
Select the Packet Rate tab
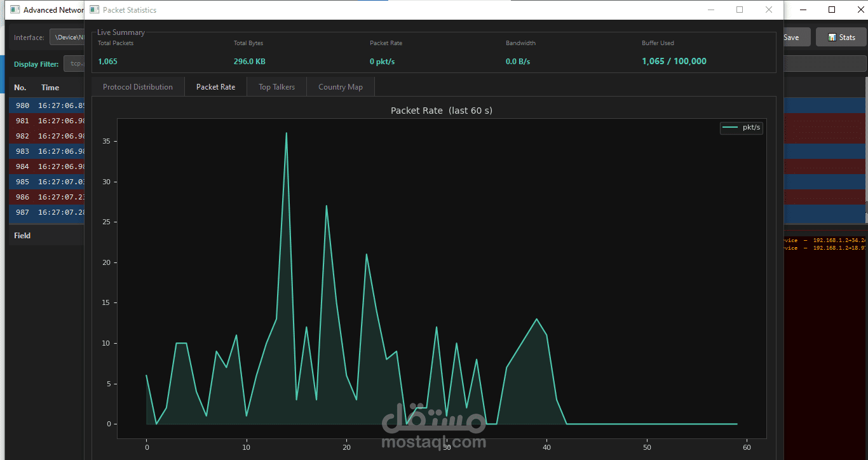coord(215,87)
